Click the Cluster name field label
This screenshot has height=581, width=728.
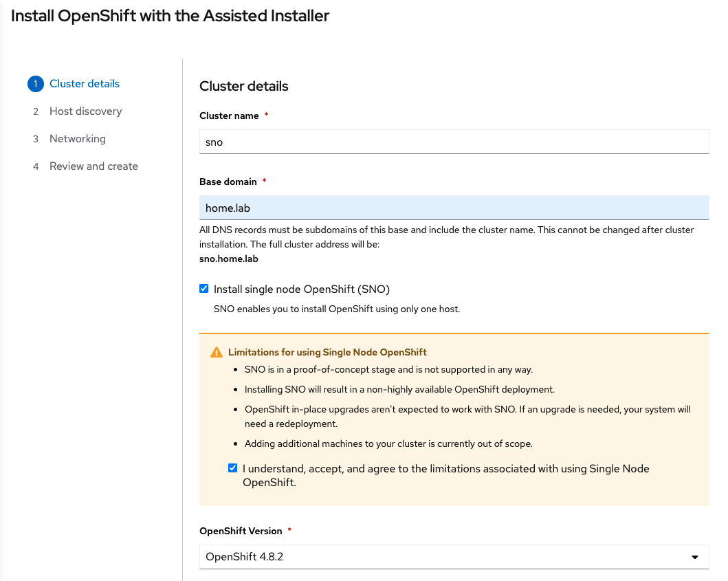click(x=229, y=116)
